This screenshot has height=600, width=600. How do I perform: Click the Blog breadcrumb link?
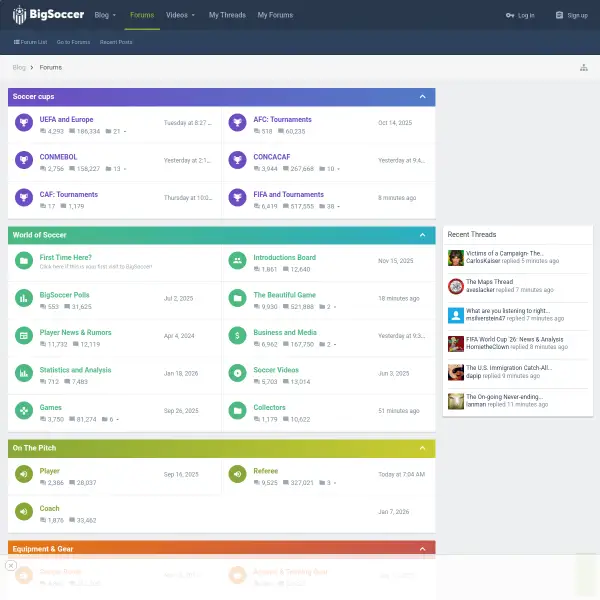[19, 68]
